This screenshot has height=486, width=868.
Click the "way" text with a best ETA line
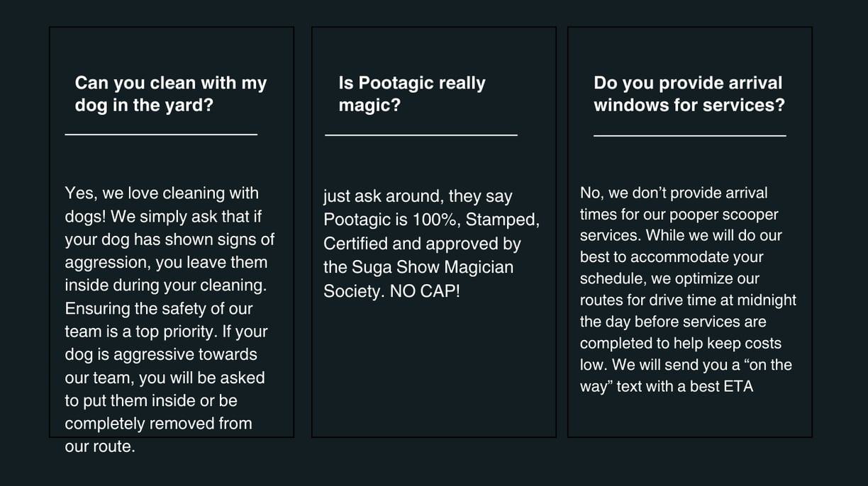click(x=666, y=387)
